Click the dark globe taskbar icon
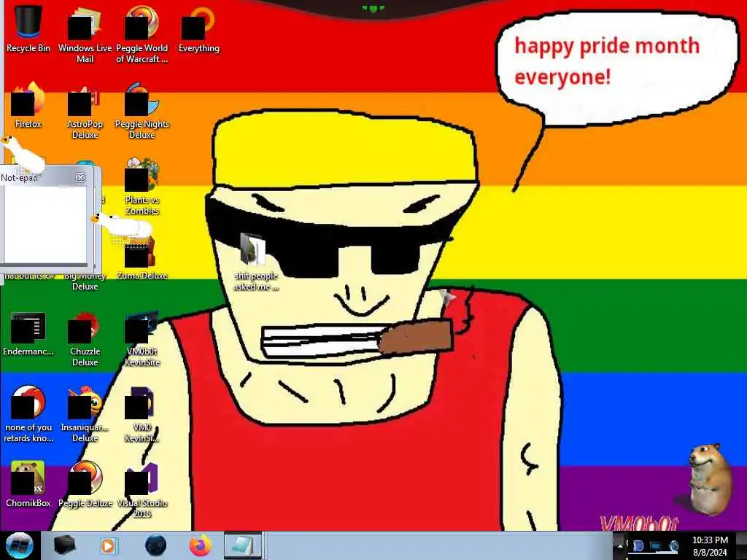Image resolution: width=747 pixels, height=560 pixels. point(155,545)
